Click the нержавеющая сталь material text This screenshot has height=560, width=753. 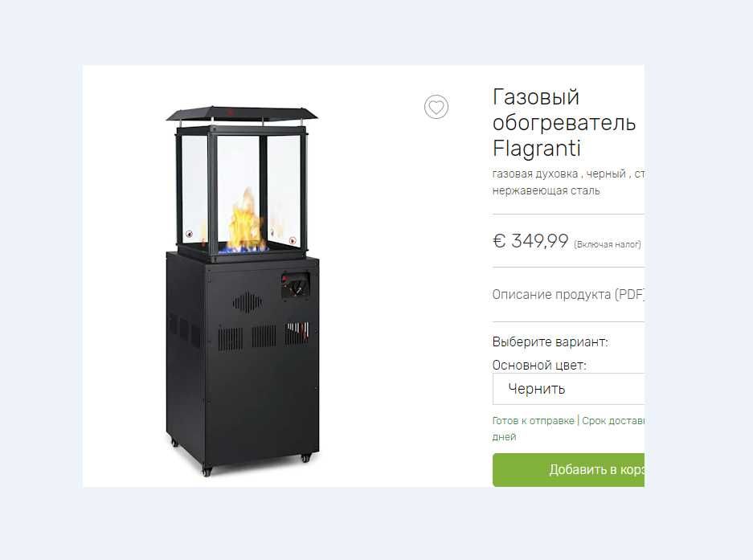pos(546,190)
